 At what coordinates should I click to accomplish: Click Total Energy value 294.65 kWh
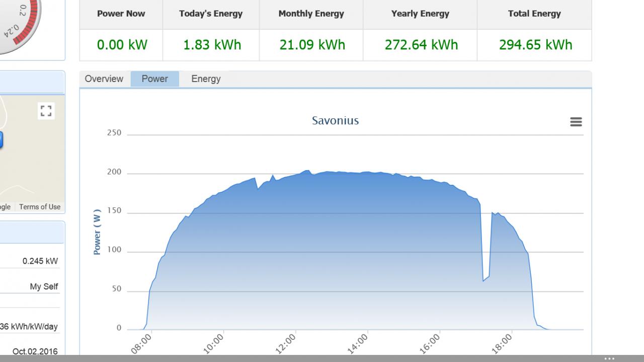coord(535,45)
